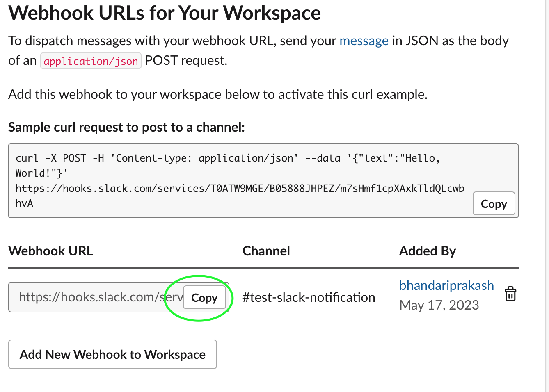Click the sample curl command code block

pos(263,180)
